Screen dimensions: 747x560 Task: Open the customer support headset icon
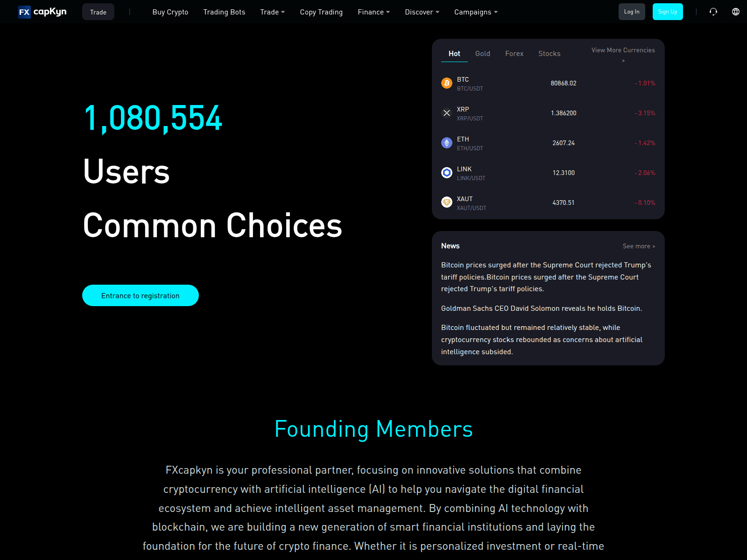tap(713, 12)
